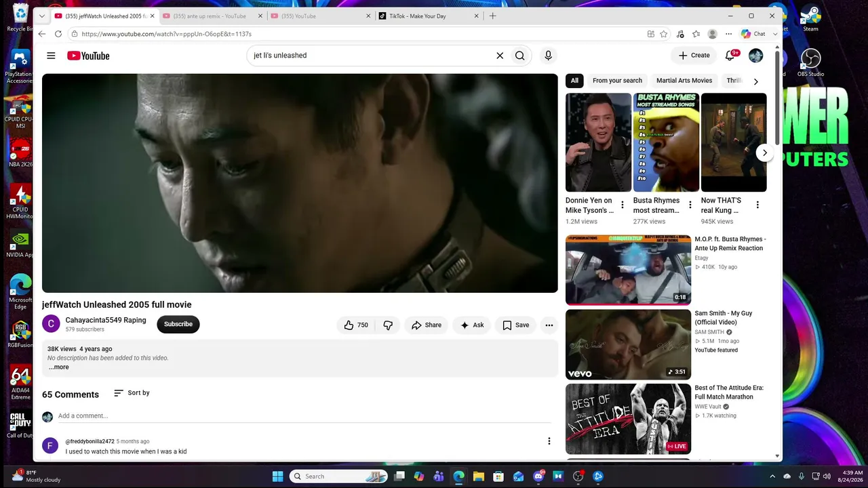Click the YouTube search input field
868x488 pixels.
tap(372, 56)
